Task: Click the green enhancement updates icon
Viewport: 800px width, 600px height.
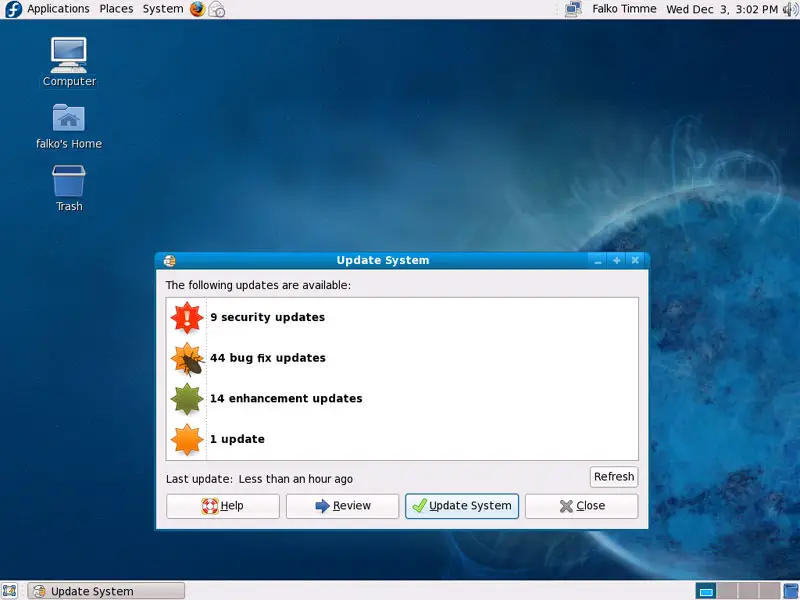Action: click(187, 399)
